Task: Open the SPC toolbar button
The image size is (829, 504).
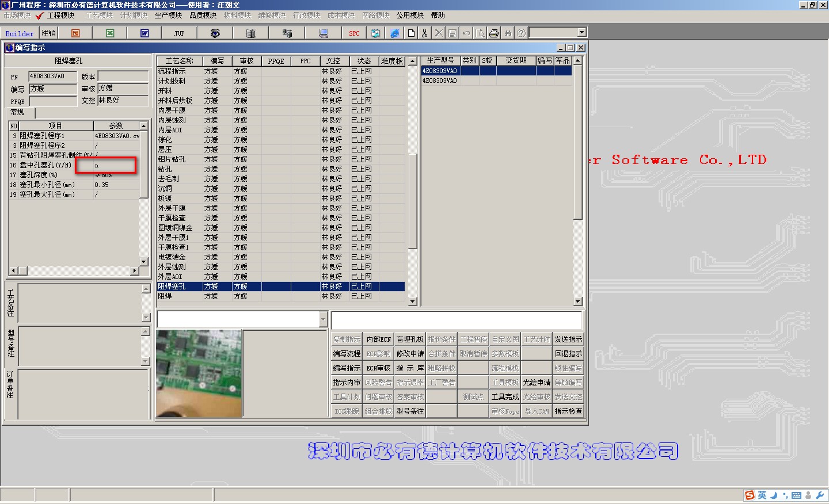Action: (x=354, y=33)
